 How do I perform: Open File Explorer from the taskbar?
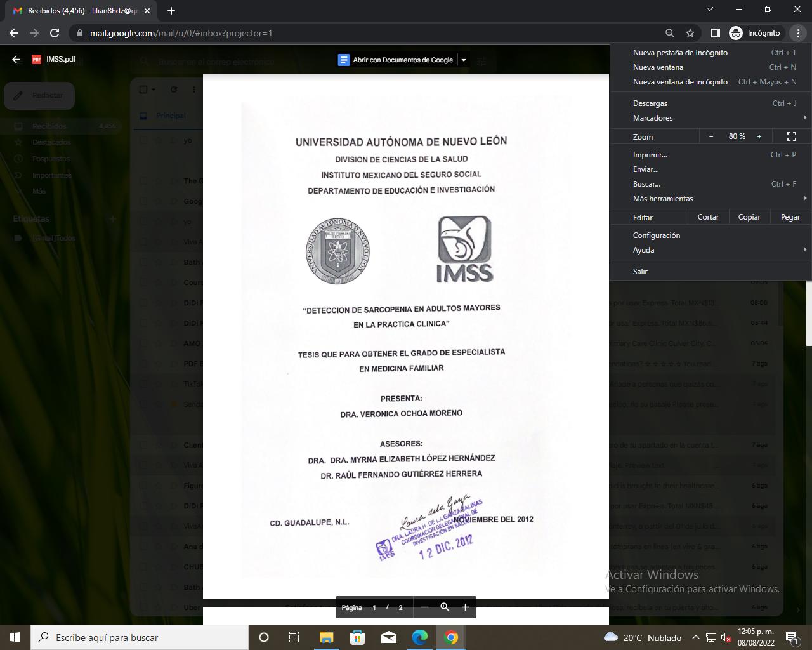click(326, 637)
